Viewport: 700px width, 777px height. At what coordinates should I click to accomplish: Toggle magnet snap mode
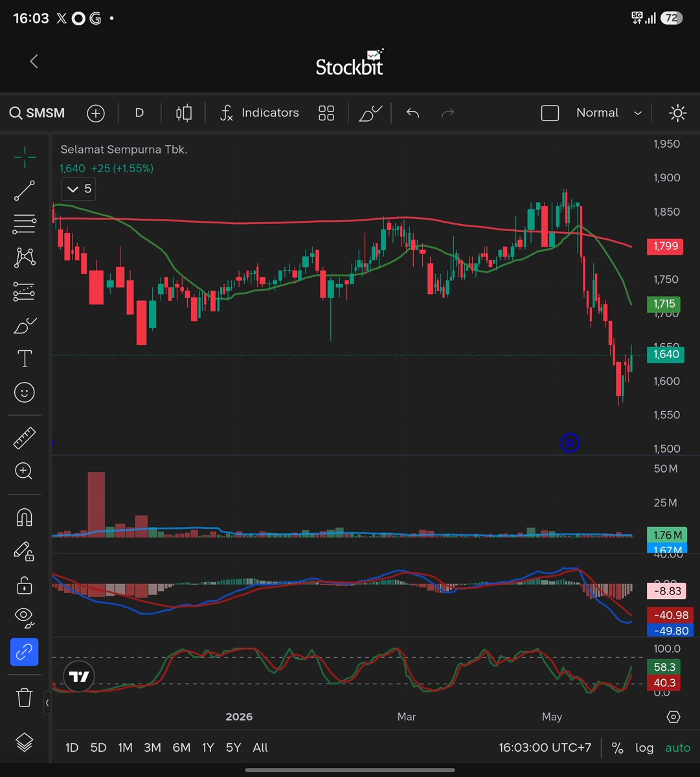[x=25, y=517]
